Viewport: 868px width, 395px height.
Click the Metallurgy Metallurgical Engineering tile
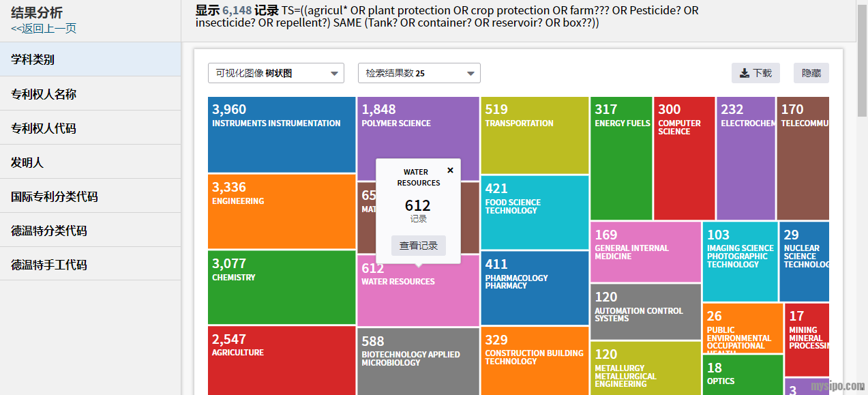pos(645,368)
